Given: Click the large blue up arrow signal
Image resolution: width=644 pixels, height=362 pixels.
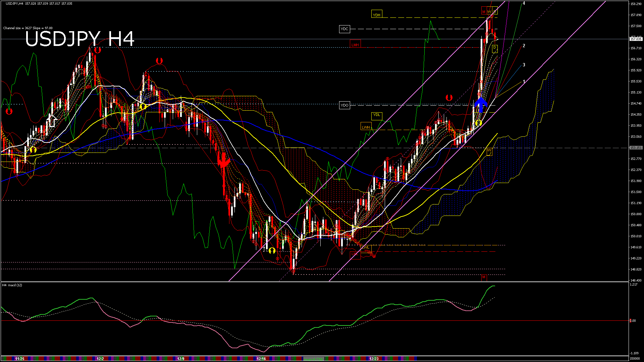Looking at the screenshot, I should click(x=481, y=105).
